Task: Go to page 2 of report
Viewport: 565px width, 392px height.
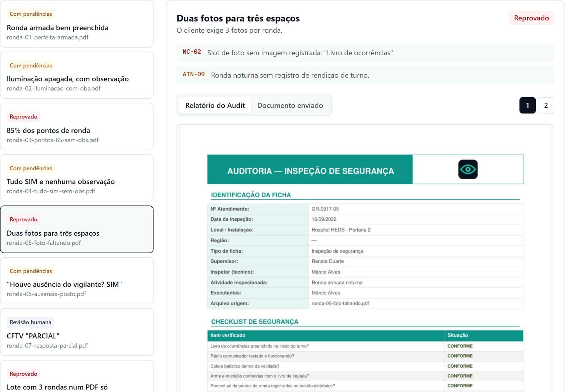Action: click(546, 105)
